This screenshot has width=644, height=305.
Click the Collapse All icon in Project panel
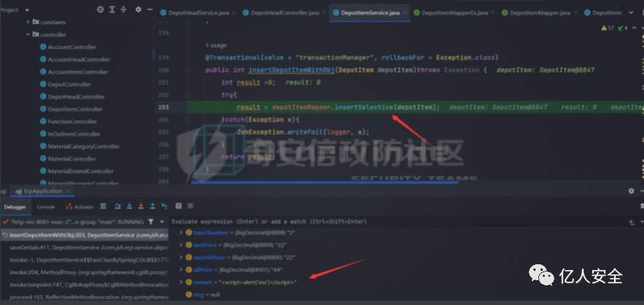coord(124,9)
